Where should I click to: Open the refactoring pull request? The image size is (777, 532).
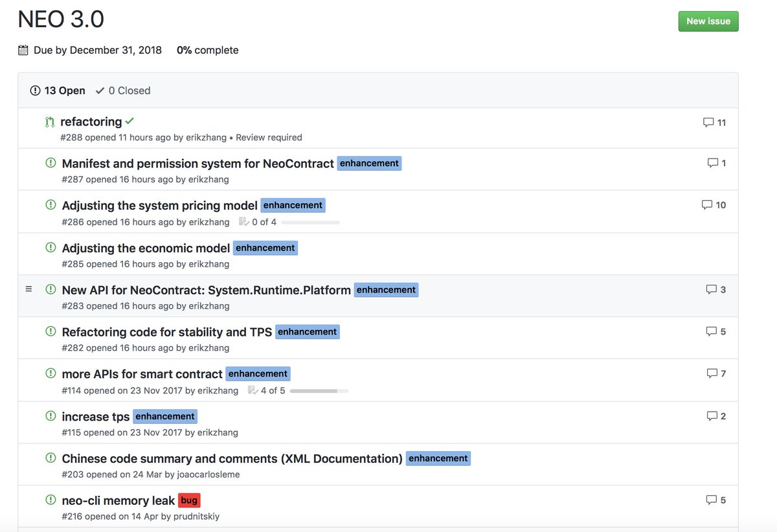click(91, 122)
